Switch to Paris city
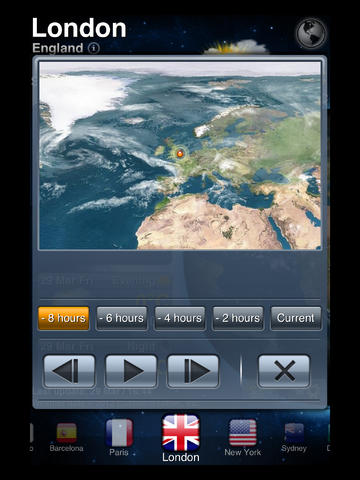360x480 pixels. click(119, 438)
